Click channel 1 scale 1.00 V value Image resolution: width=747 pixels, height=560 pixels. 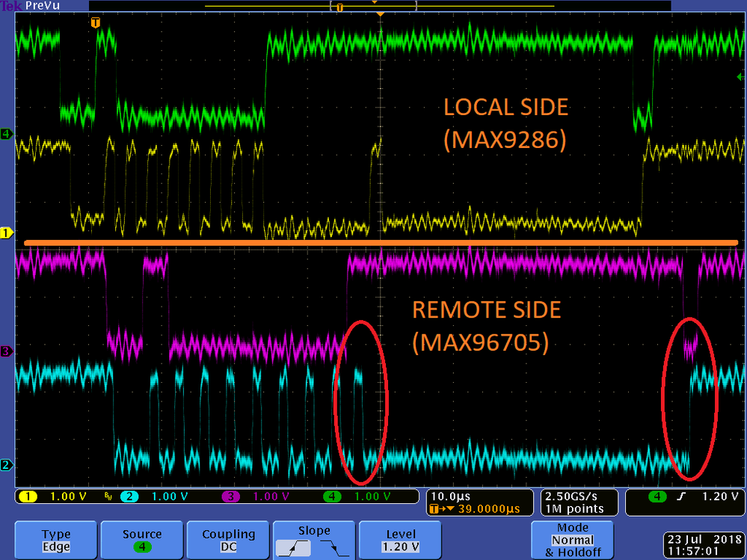click(x=68, y=496)
